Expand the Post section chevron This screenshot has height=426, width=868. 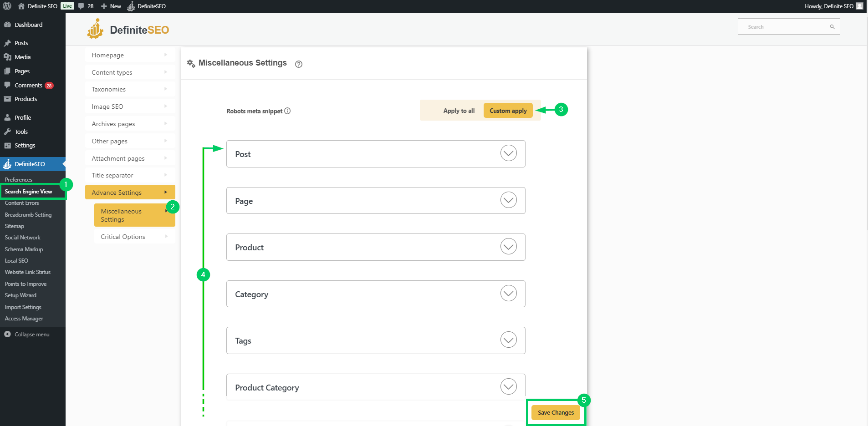pos(509,153)
